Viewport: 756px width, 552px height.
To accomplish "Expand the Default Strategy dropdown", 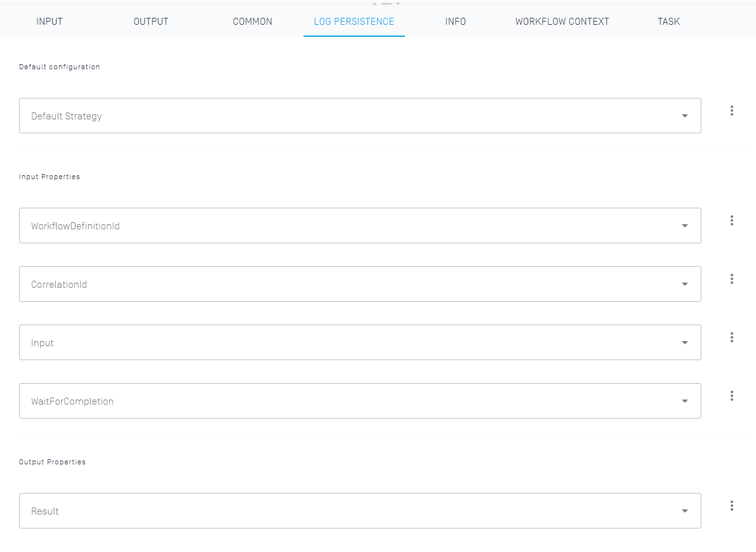I will 684,116.
